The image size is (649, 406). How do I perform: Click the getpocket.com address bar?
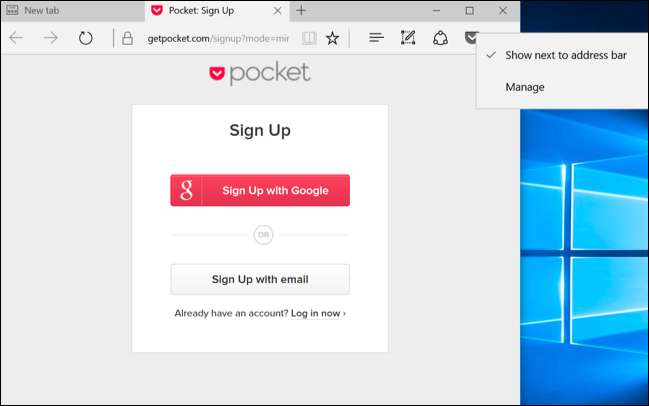tap(218, 38)
